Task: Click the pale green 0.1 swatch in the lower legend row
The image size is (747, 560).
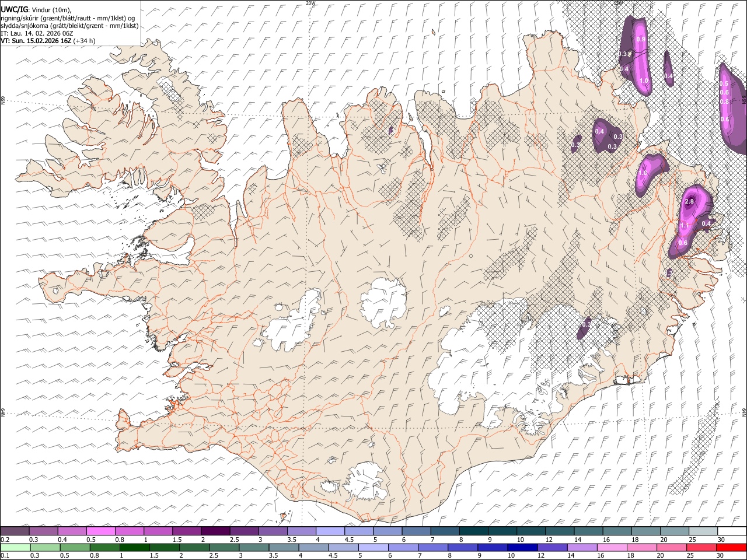Action: [15, 547]
